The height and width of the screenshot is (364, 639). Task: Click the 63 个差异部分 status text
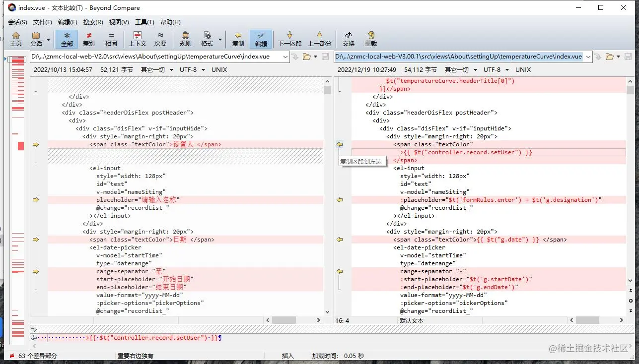38,356
